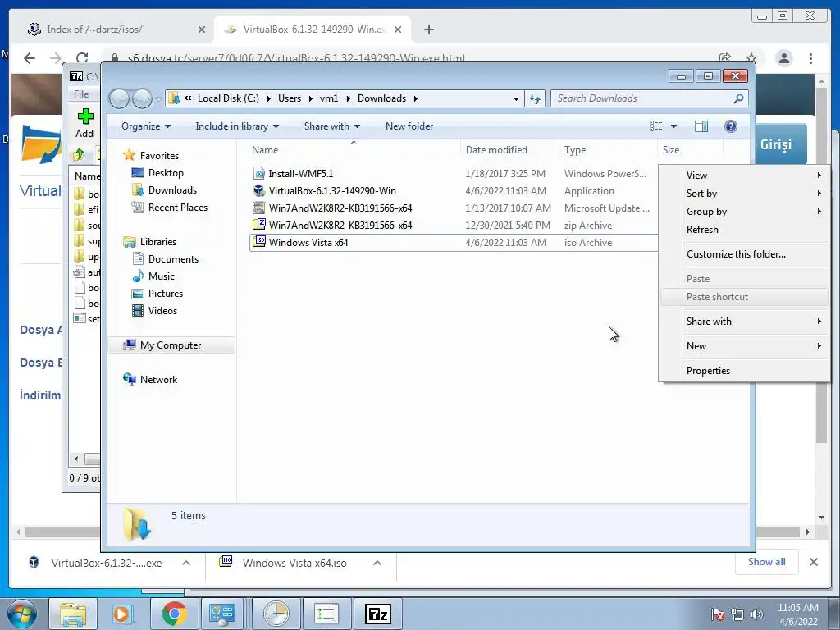Click the Chrome bookmark star icon
This screenshot has height=630, width=840.
(751, 58)
